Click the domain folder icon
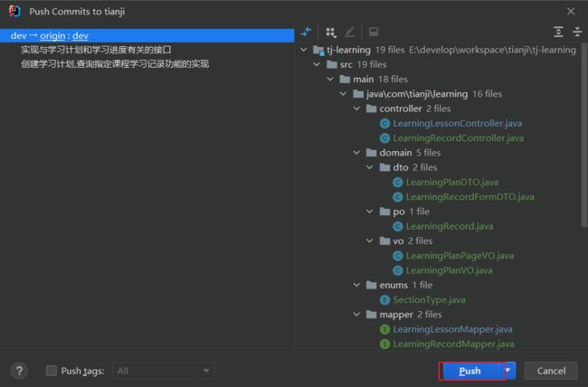The width and height of the screenshot is (588, 387). click(371, 153)
